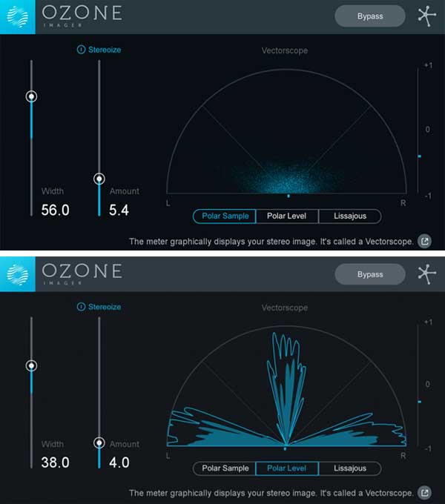445x504 pixels.
Task: Click the Vectorscope title in the top panel
Action: [285, 50]
